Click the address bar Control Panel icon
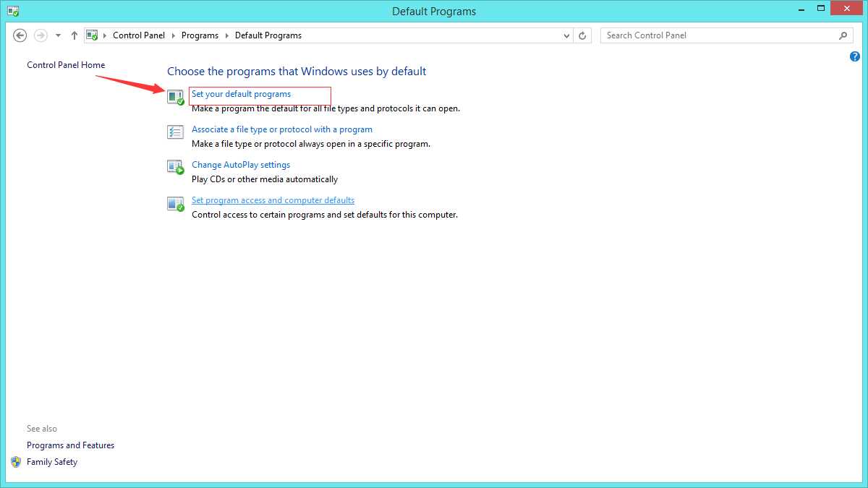This screenshot has width=868, height=488. pos(92,35)
